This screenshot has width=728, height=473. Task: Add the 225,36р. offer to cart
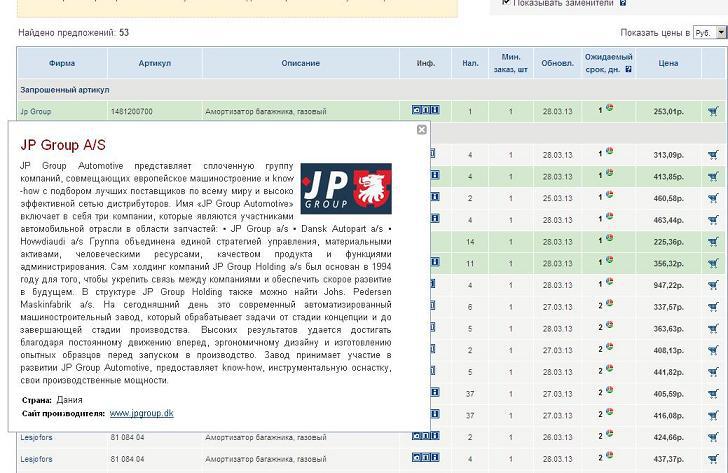(x=713, y=242)
